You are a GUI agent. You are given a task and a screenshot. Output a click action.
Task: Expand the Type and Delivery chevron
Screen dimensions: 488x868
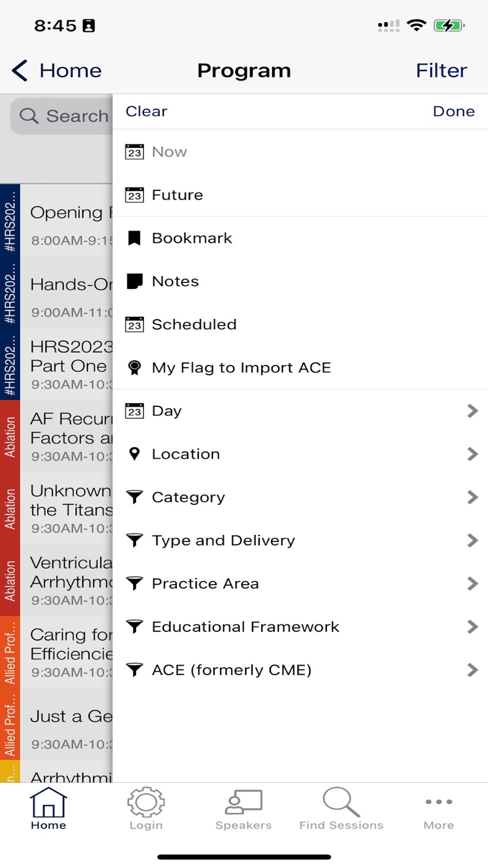472,540
